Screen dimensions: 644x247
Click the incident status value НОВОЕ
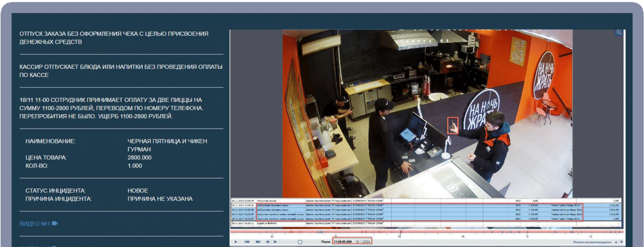click(138, 190)
